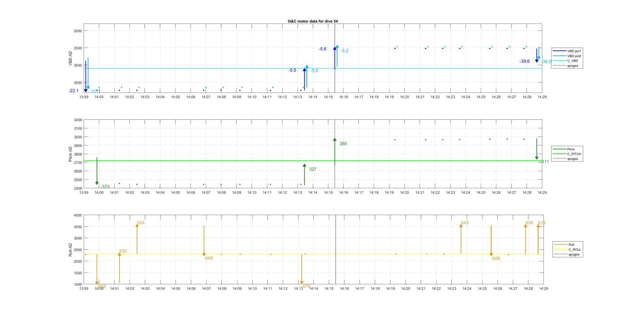Click the orange up-arrow head labeled 643
The width and height of the screenshot is (644, 319).
pyautogui.click(x=461, y=225)
